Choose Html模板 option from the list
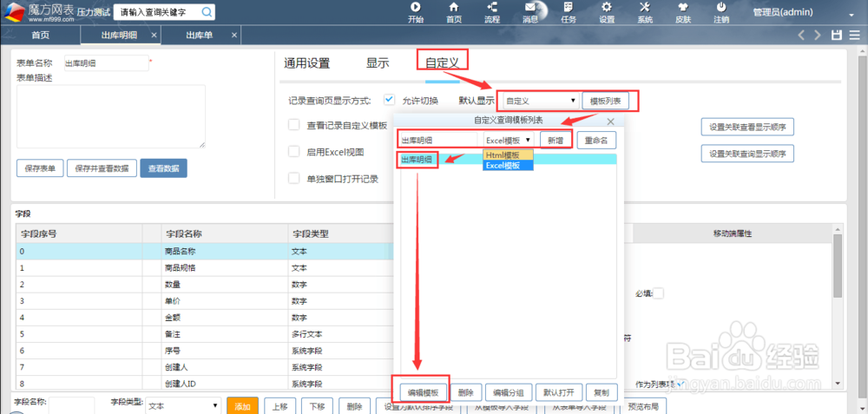This screenshot has height=414, width=868. (x=508, y=154)
